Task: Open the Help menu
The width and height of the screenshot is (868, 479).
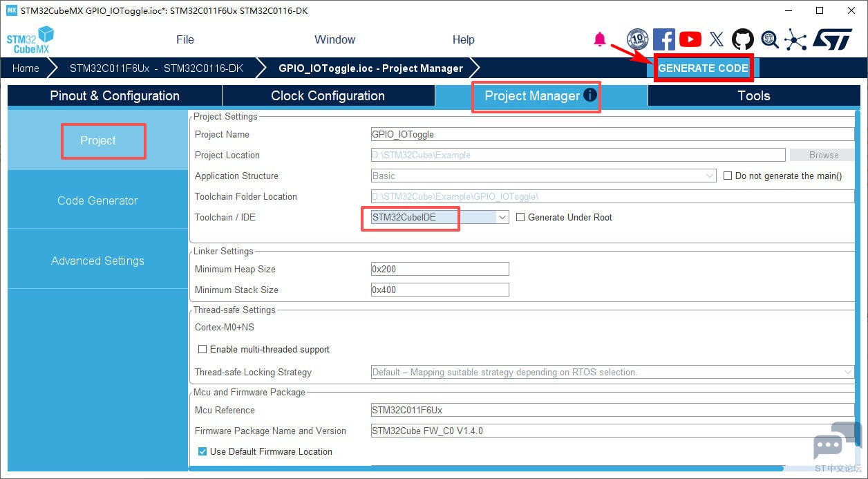Action: click(463, 39)
